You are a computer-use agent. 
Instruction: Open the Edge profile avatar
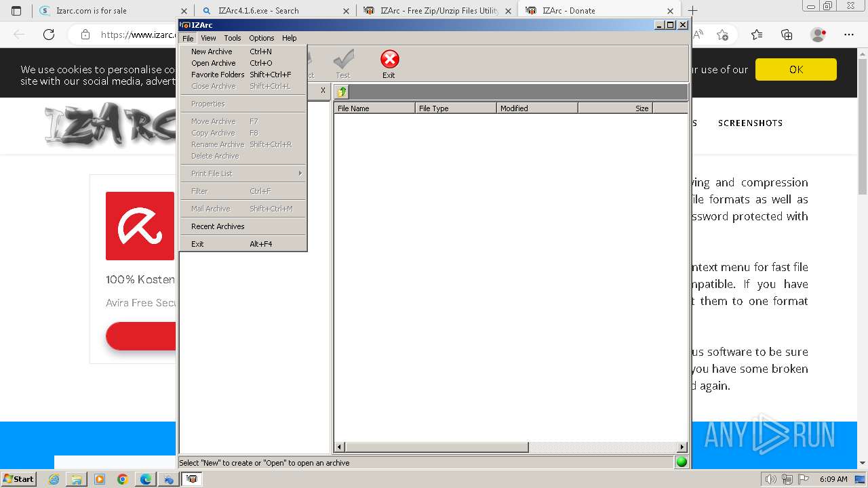click(818, 35)
